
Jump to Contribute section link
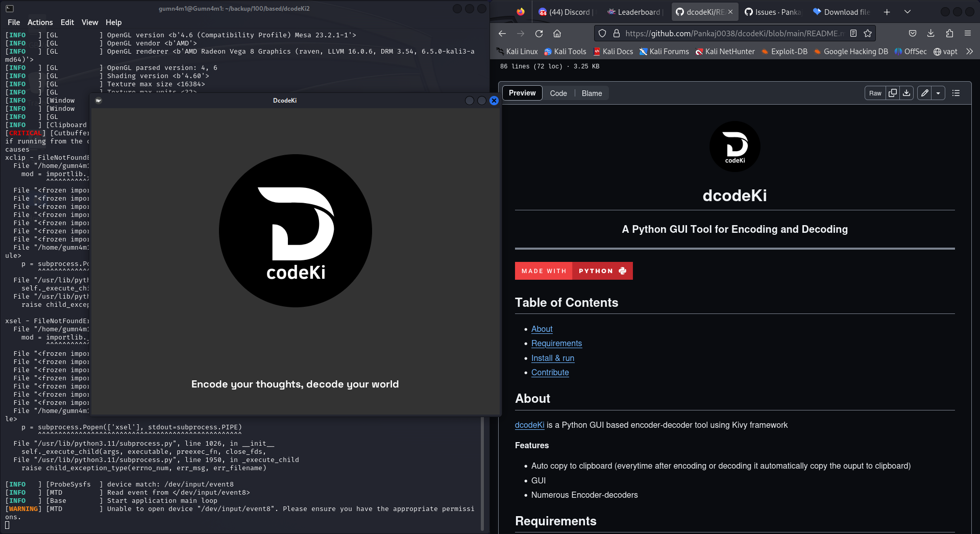550,373
